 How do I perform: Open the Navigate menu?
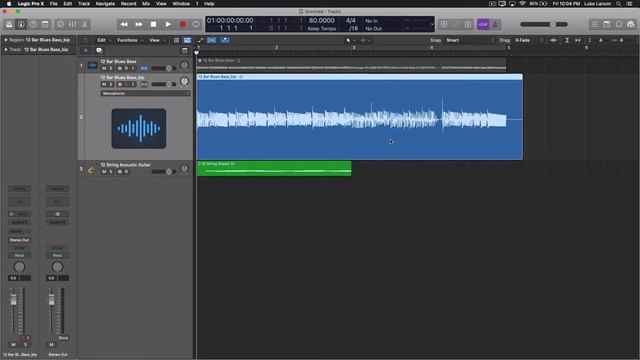click(105, 4)
